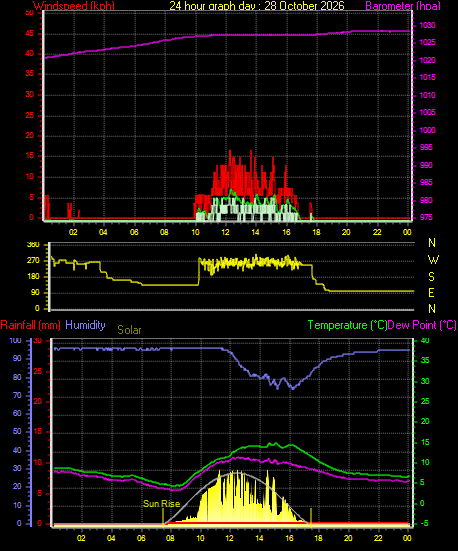The height and width of the screenshot is (551, 458).
Task: Select the 'Temperature (°C)' legend label
Action: click(347, 325)
